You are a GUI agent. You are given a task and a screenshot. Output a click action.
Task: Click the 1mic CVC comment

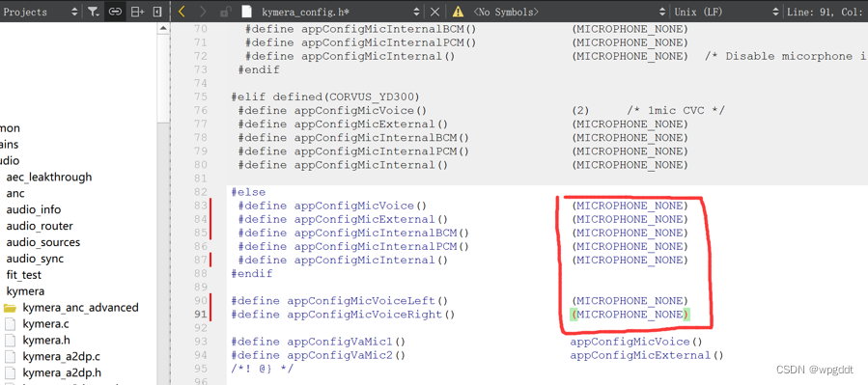675,111
